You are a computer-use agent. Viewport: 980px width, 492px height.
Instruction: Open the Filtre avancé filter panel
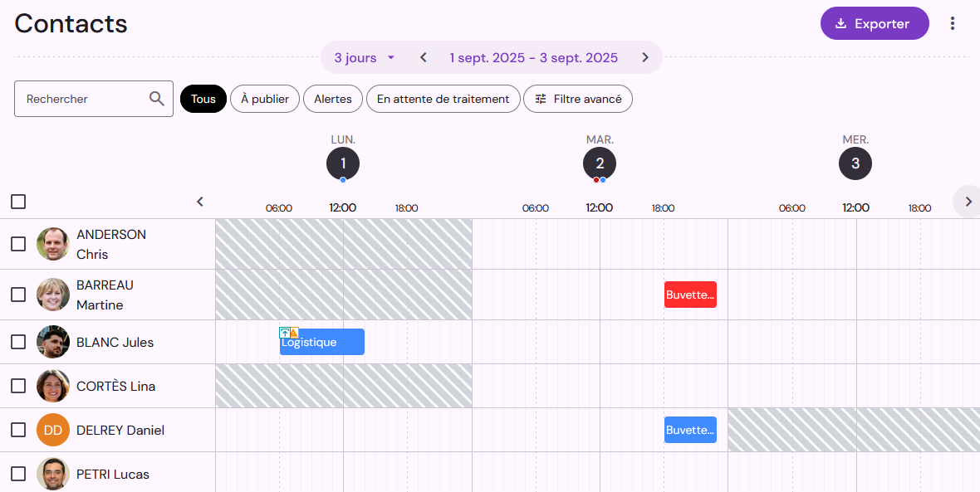578,99
